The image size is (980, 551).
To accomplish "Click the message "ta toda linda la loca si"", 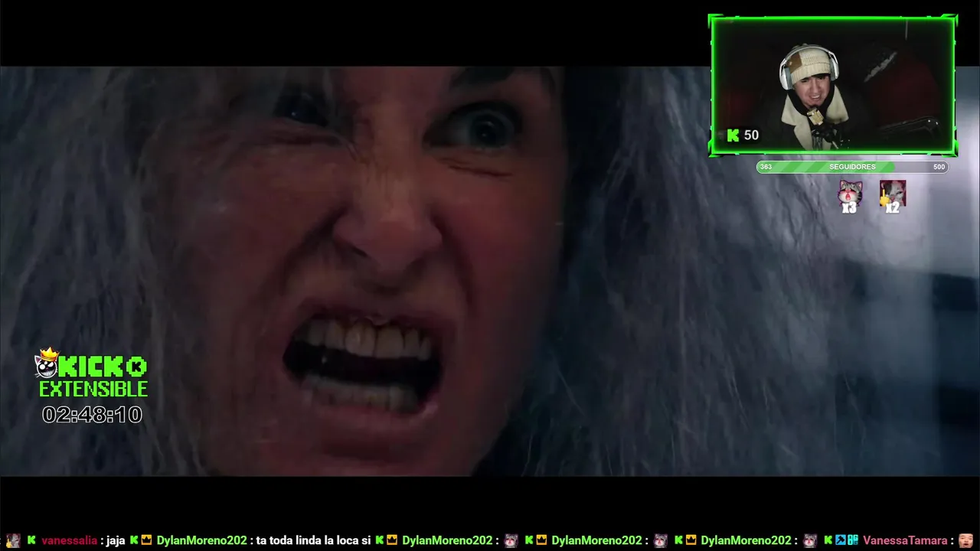I will [313, 540].
